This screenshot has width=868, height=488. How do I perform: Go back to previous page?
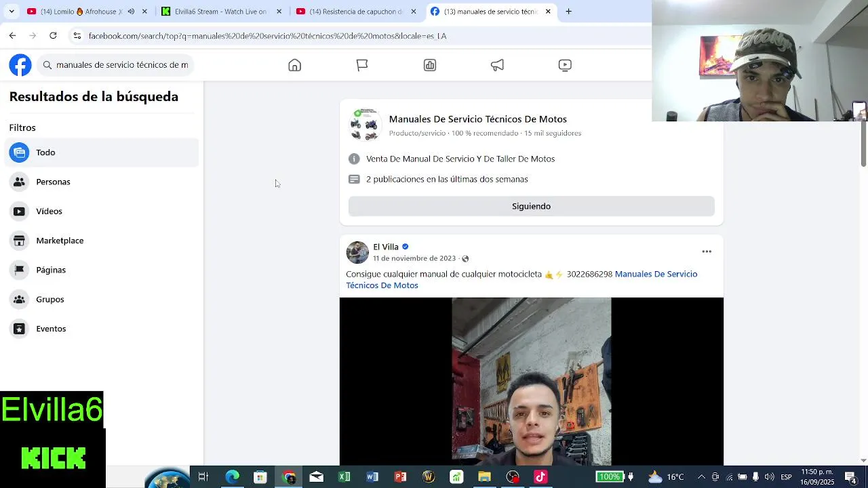[x=12, y=35]
